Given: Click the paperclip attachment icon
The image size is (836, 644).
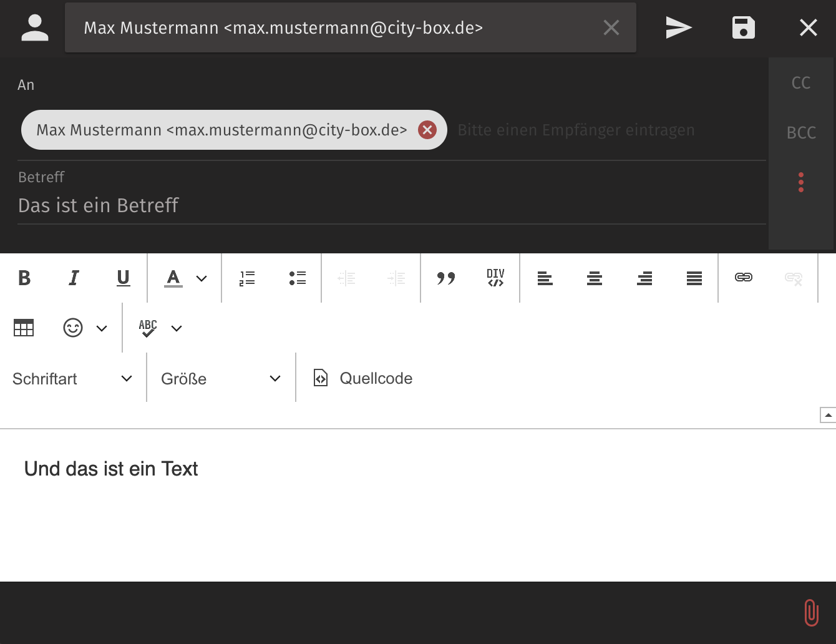Looking at the screenshot, I should pos(811,612).
